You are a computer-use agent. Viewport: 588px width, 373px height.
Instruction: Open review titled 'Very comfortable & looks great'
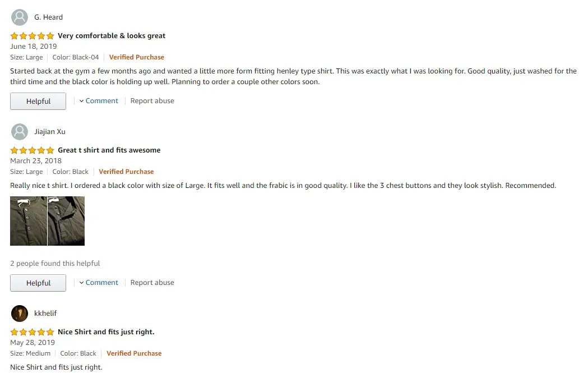112,36
